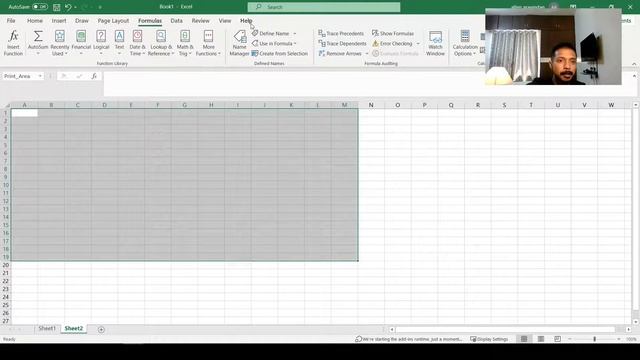Select the Sheet2 tab

coord(73,329)
